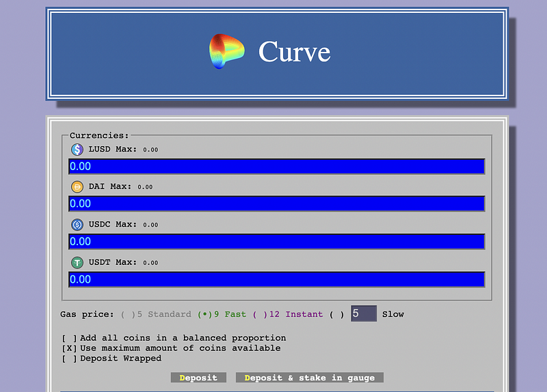The image size is (547, 392).
Task: Click the DAI Max 0.00 value
Action: tap(145, 187)
